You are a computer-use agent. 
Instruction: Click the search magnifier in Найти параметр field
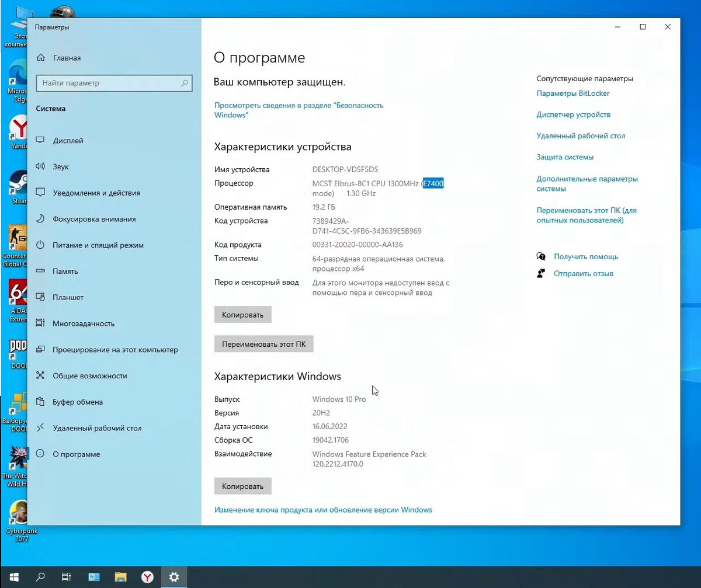(x=185, y=83)
